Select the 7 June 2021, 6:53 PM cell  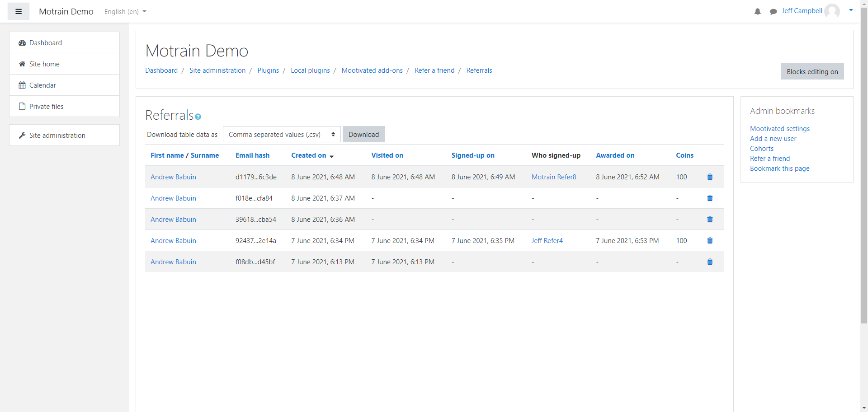click(627, 241)
